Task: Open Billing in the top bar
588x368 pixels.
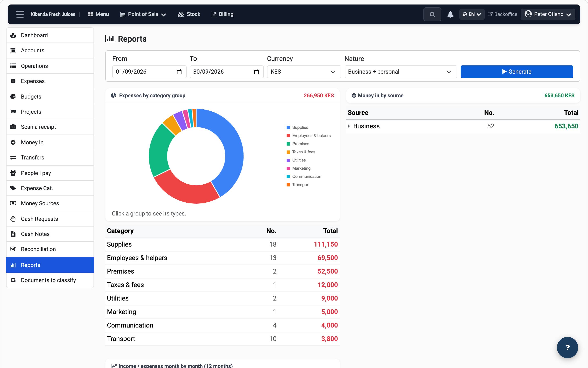Action: tap(222, 14)
